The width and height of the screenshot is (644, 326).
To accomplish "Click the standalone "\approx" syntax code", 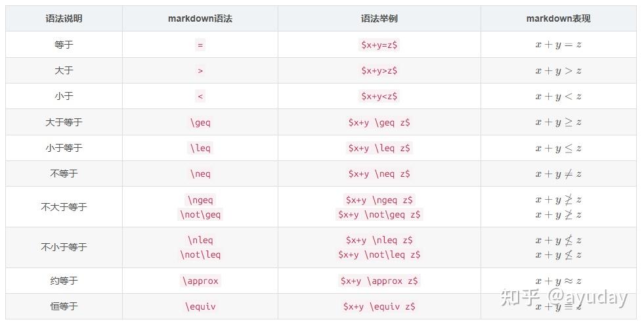I will 200,281.
